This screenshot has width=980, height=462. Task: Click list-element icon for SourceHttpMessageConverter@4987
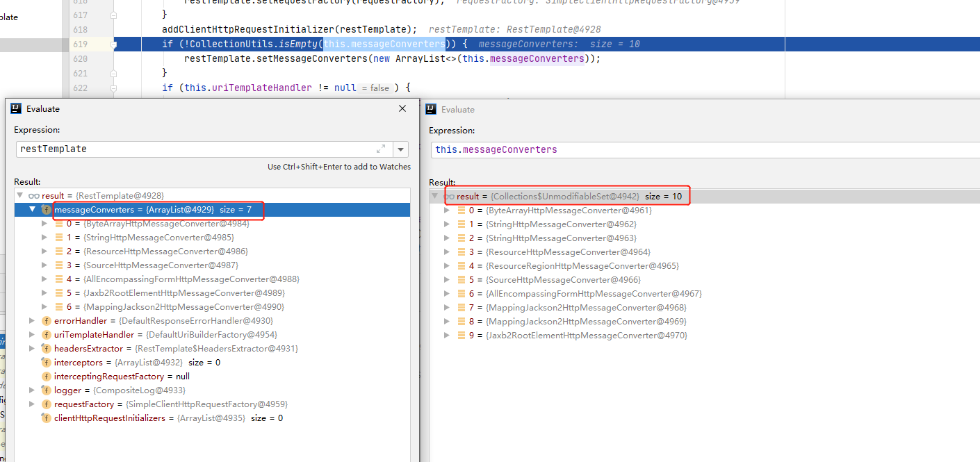click(x=58, y=265)
